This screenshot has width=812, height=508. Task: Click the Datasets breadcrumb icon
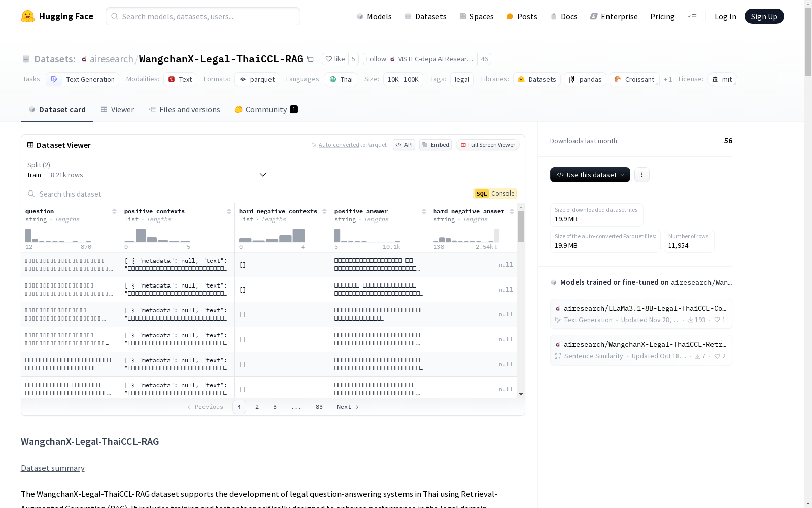pos(26,59)
